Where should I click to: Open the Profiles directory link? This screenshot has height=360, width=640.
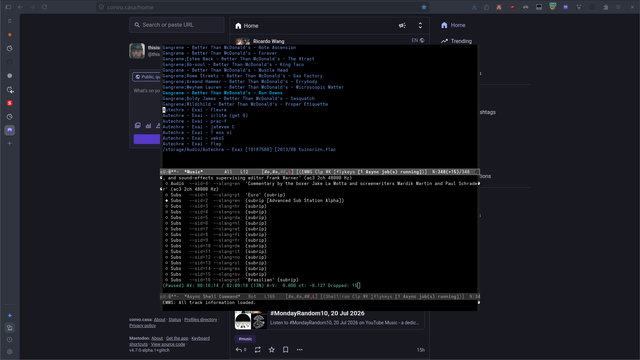(200, 320)
